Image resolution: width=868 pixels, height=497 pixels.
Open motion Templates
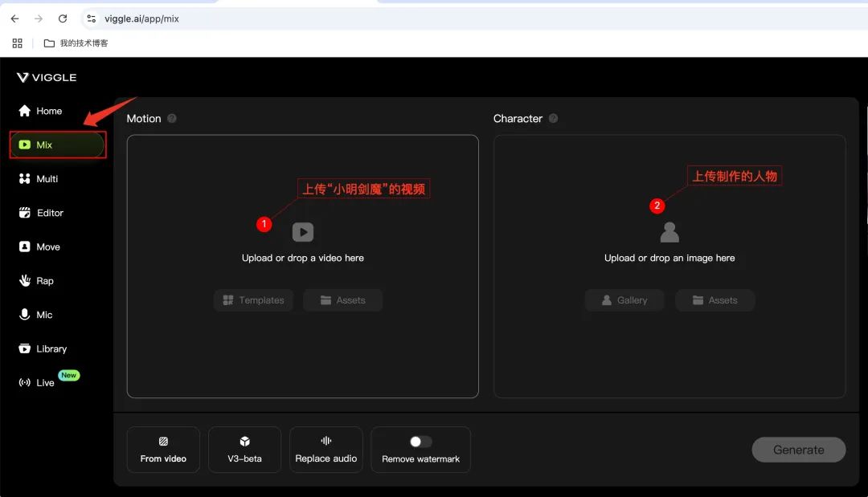pos(253,300)
